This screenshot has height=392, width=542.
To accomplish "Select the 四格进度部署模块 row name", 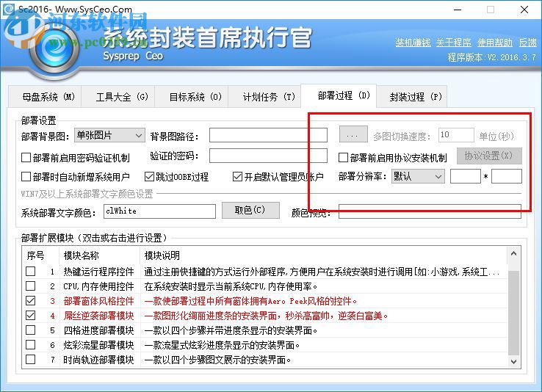I will (x=98, y=330).
